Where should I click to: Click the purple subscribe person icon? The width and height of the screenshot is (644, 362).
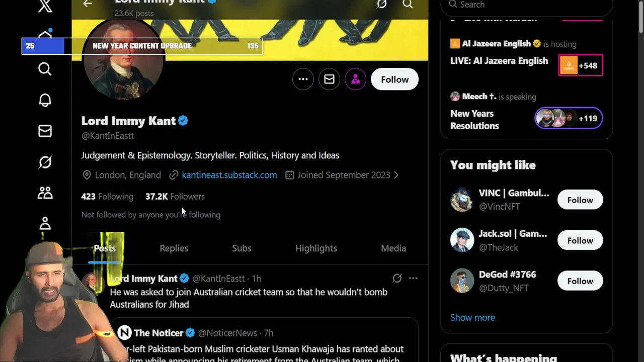(x=356, y=79)
